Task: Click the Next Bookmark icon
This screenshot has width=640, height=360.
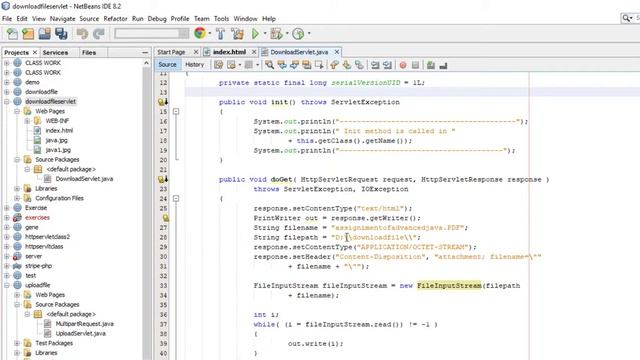Action: click(x=347, y=65)
